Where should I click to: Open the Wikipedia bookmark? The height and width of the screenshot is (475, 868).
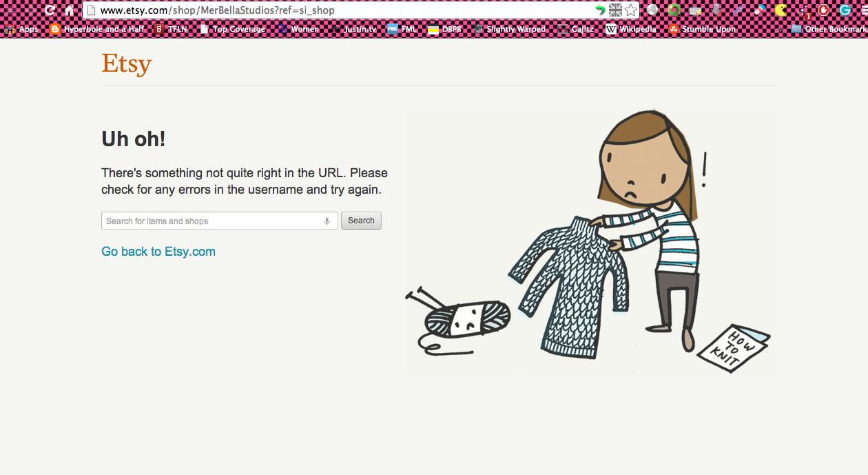[631, 29]
